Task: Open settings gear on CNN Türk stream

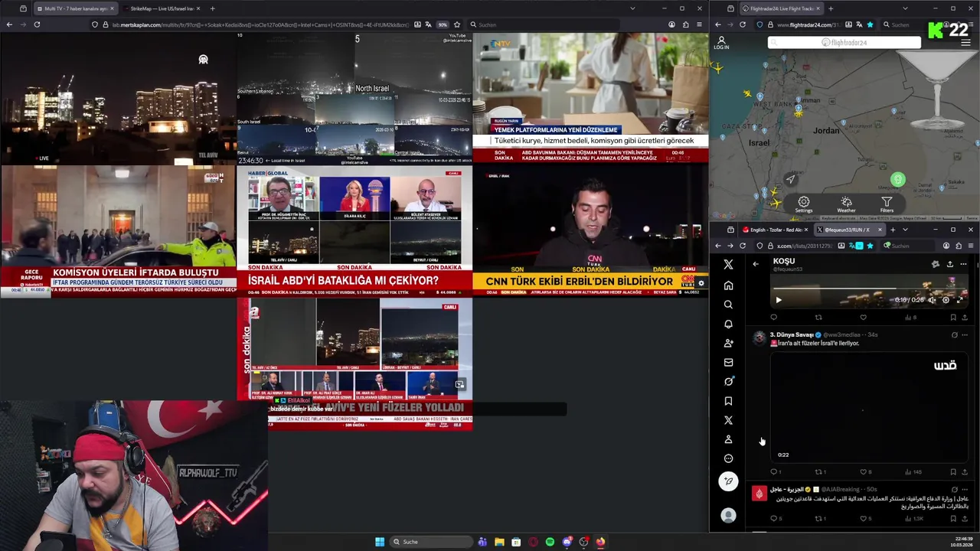Action: [701, 283]
